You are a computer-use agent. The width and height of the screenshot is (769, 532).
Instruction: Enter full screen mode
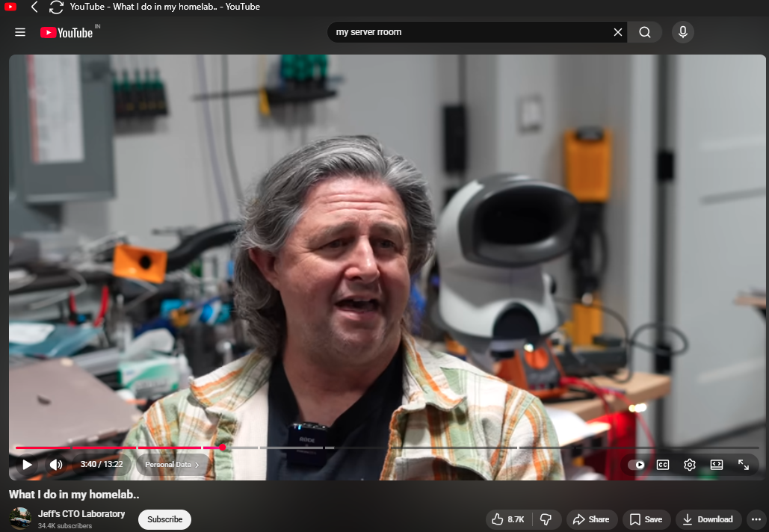744,464
